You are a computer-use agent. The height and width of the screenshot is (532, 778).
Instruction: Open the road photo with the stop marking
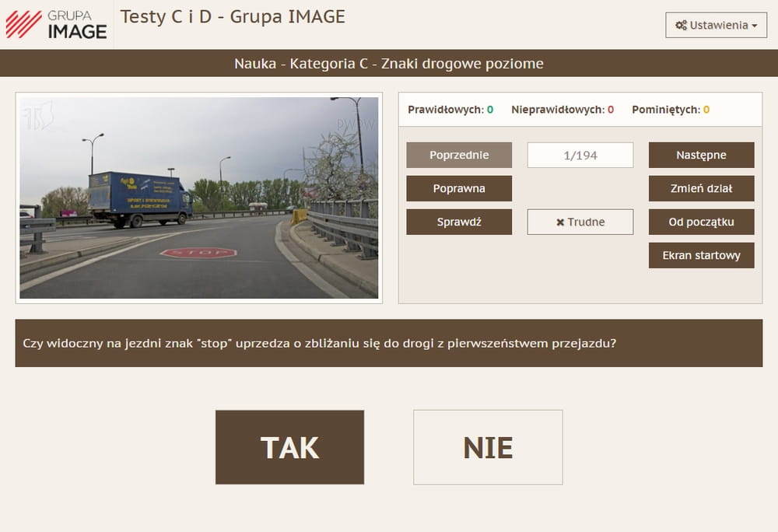point(199,198)
